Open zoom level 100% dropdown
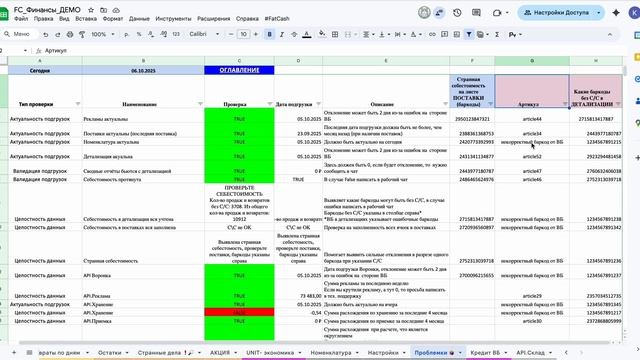Viewport: 640px width, 360px height. tap(102, 35)
